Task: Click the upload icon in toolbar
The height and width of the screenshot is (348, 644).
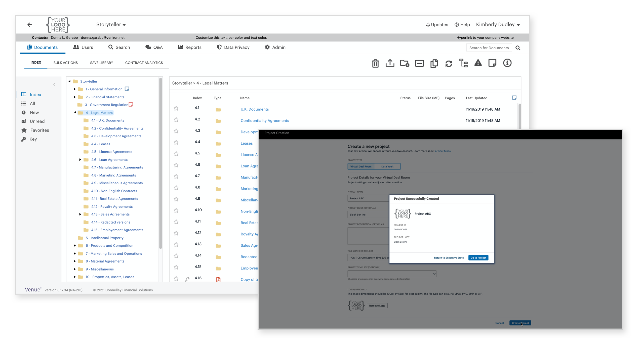Action: 390,63
